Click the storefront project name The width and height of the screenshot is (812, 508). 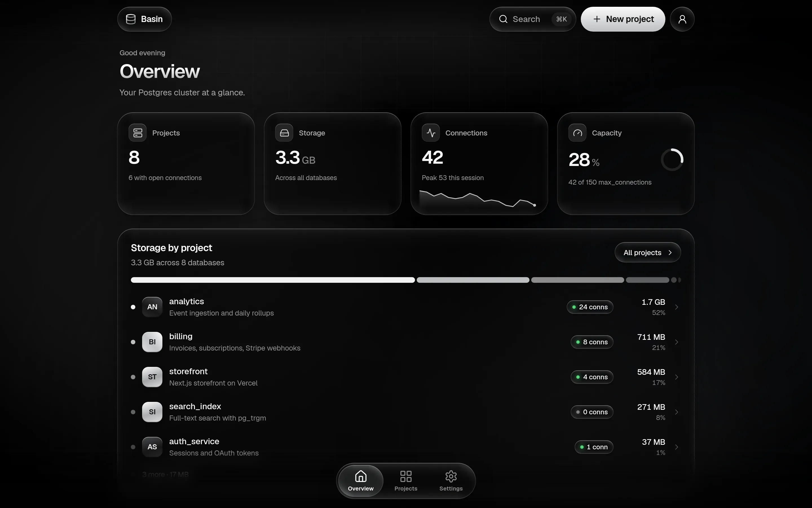point(188,371)
